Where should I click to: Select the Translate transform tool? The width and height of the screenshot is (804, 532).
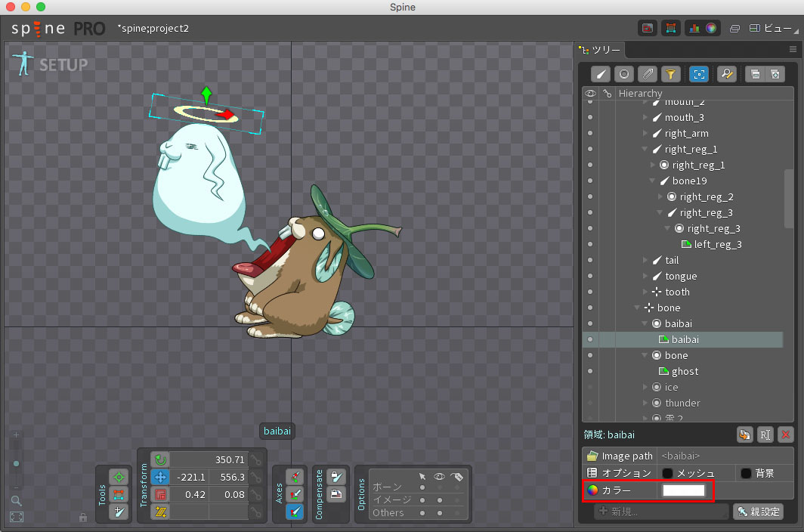(160, 477)
